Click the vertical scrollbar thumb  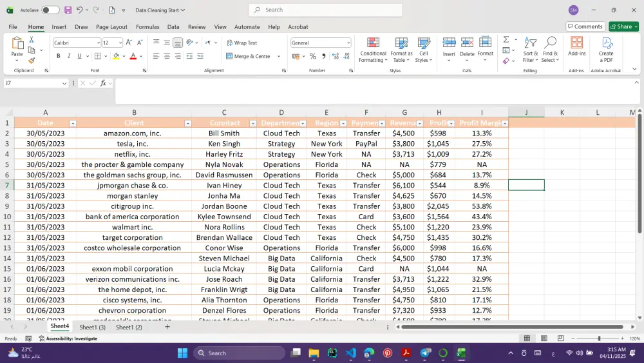click(639, 175)
